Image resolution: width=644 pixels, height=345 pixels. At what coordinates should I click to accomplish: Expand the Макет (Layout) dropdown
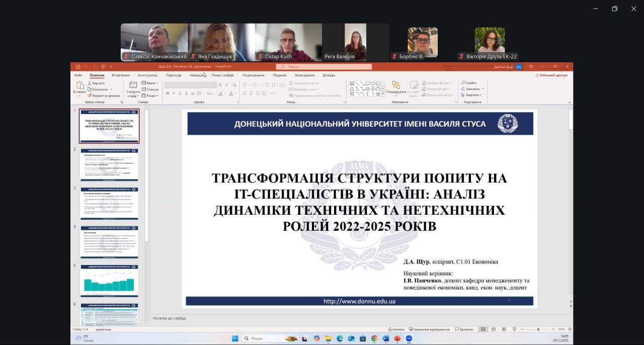150,83
